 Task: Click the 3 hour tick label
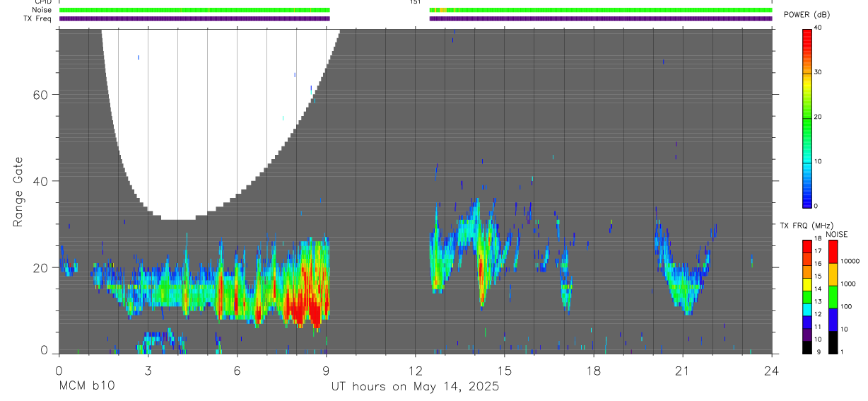[x=148, y=371]
